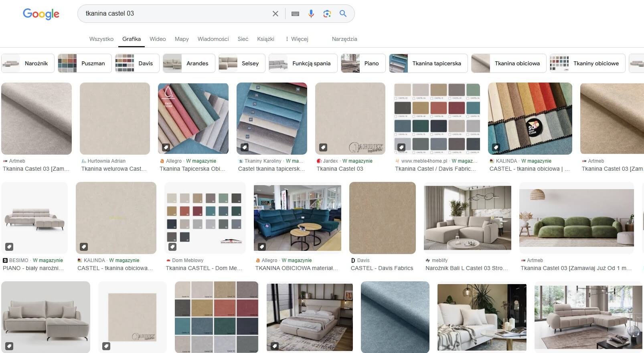Click the product tag badge on KALINDA beige fabric image

[84, 247]
